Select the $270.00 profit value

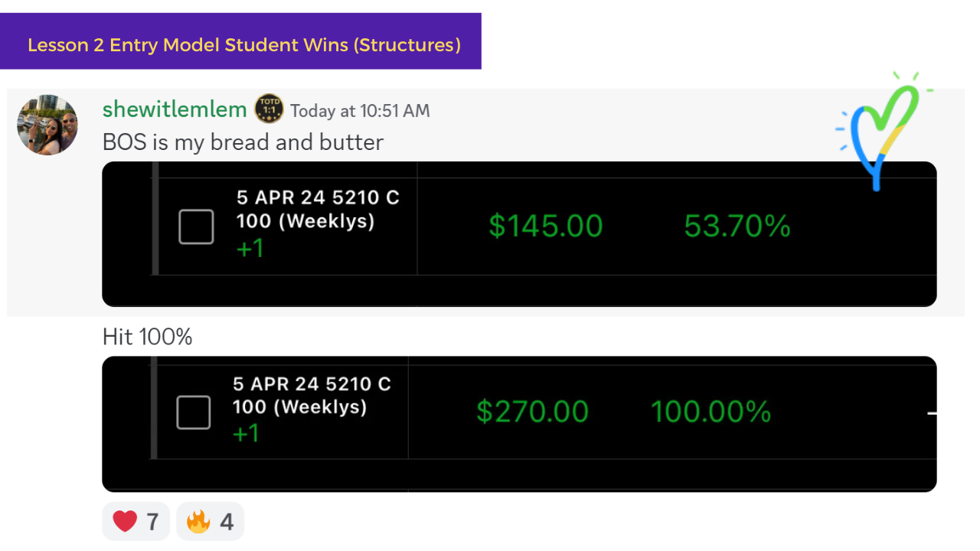coord(532,412)
